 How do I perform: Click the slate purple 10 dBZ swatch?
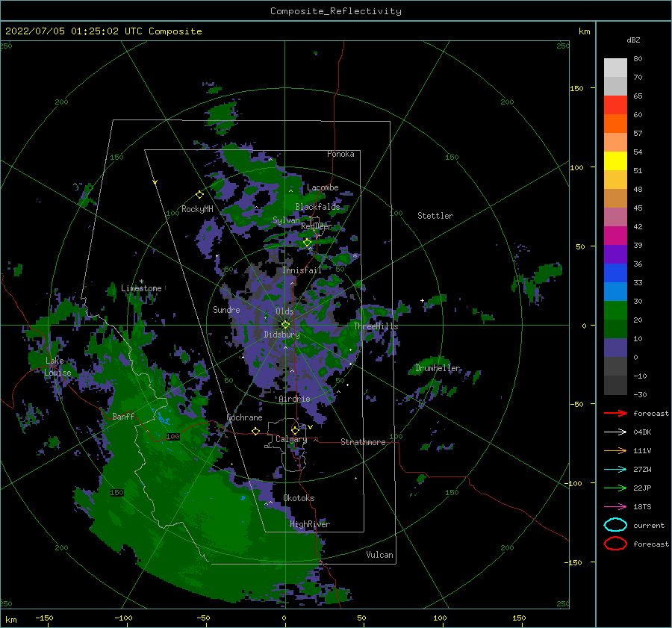[615, 347]
